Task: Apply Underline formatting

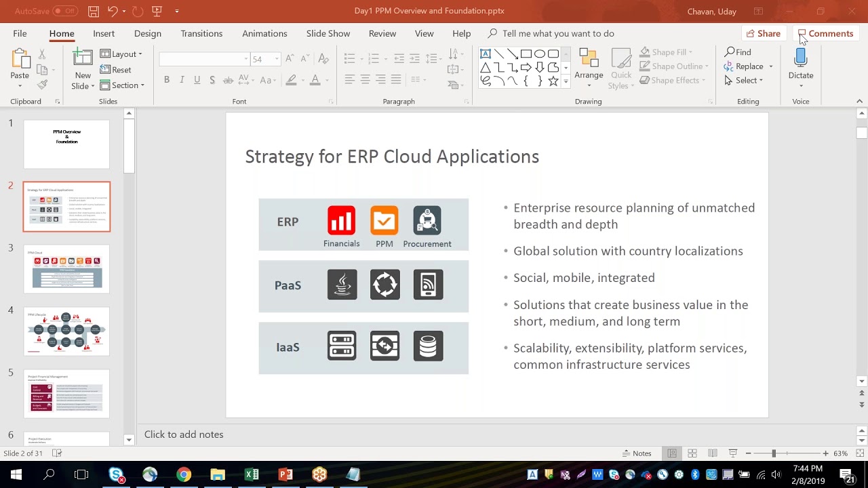Action: pos(197,80)
